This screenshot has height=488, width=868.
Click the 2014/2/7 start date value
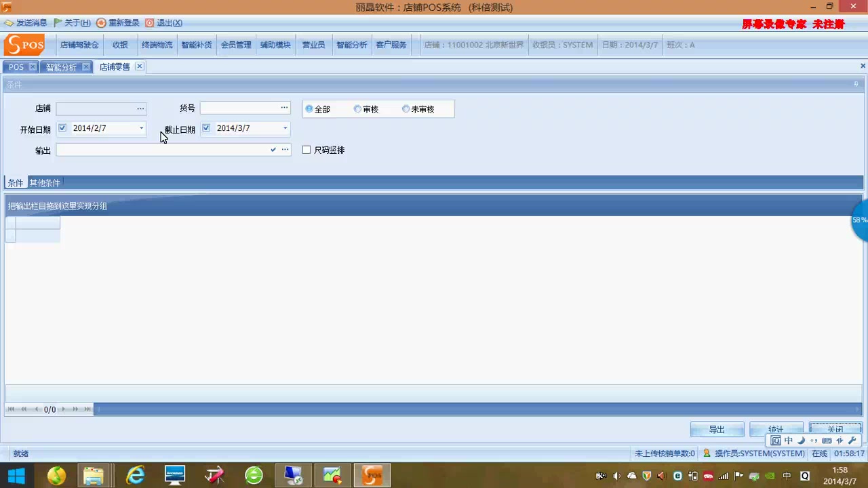click(x=90, y=128)
